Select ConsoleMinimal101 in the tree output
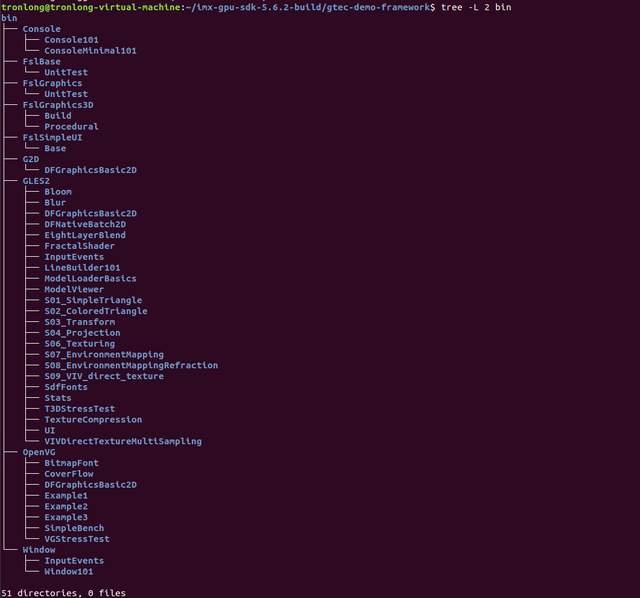This screenshot has width=640, height=598. [90, 50]
